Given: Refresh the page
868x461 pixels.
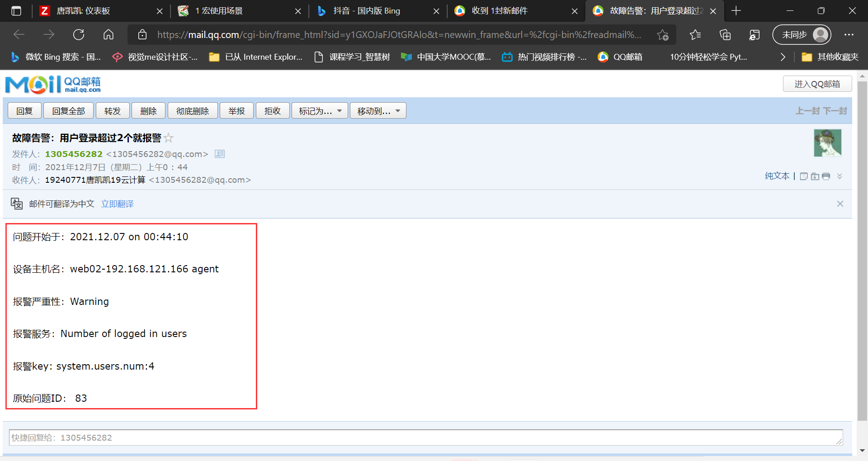Looking at the screenshot, I should click(79, 34).
